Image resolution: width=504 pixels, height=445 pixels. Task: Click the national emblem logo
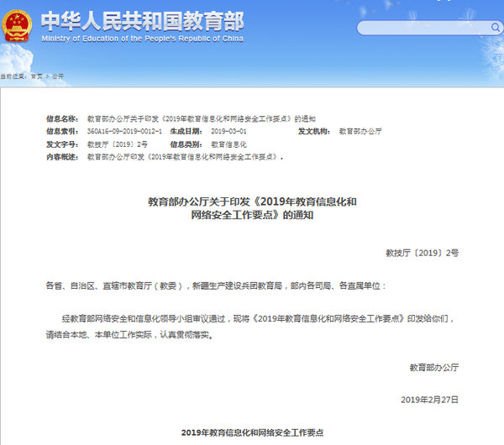point(17,26)
